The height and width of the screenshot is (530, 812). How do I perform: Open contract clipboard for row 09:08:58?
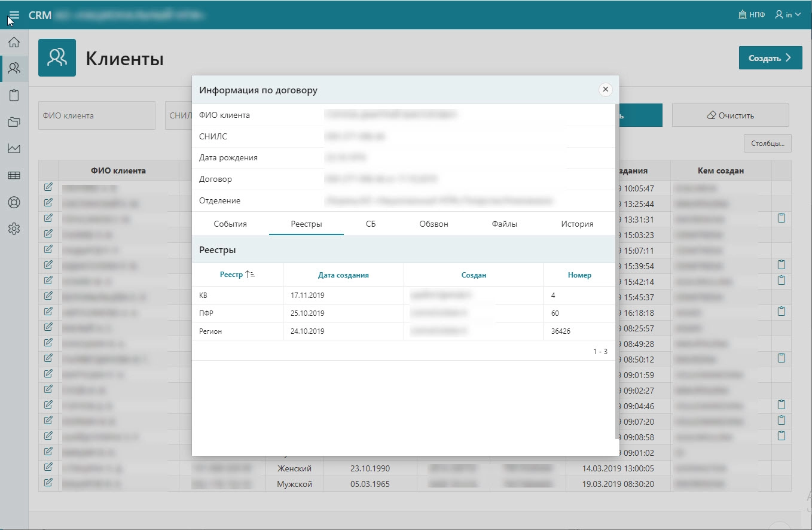pos(781,436)
